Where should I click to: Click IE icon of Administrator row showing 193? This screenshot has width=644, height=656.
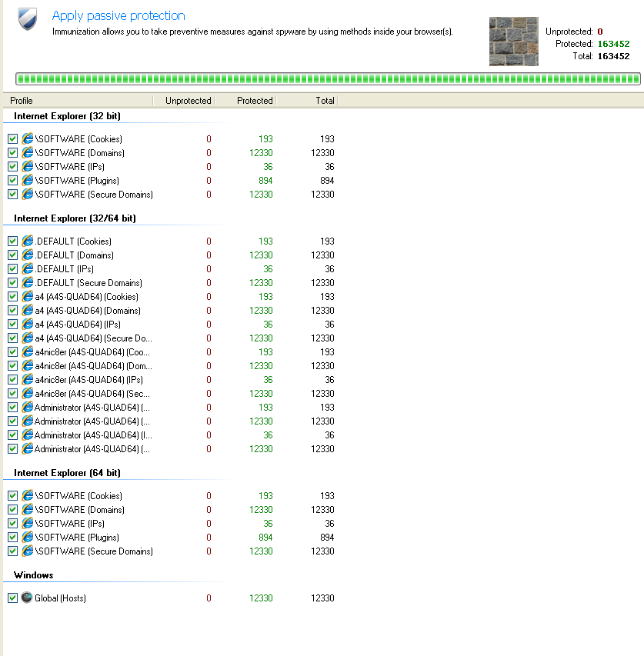point(28,407)
